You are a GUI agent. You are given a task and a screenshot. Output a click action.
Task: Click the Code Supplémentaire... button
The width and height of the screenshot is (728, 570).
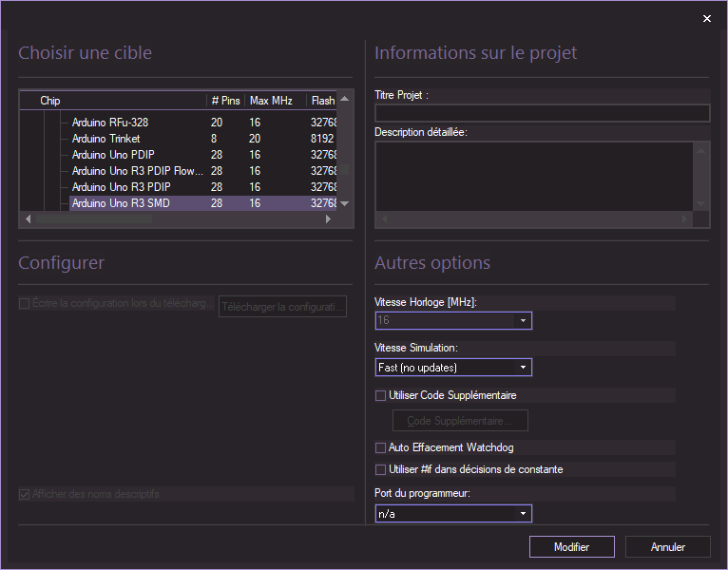tap(460, 421)
